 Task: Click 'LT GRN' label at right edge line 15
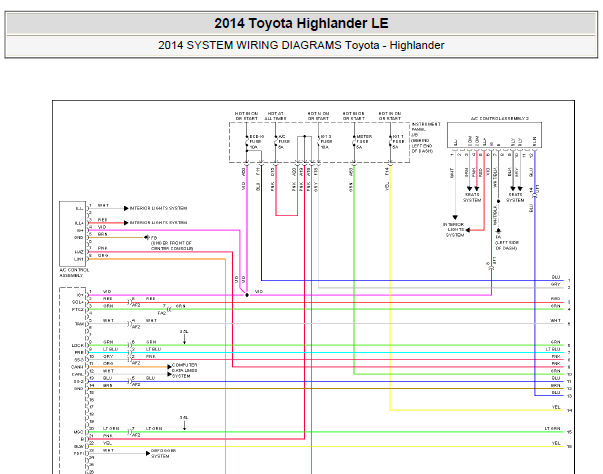552,428
